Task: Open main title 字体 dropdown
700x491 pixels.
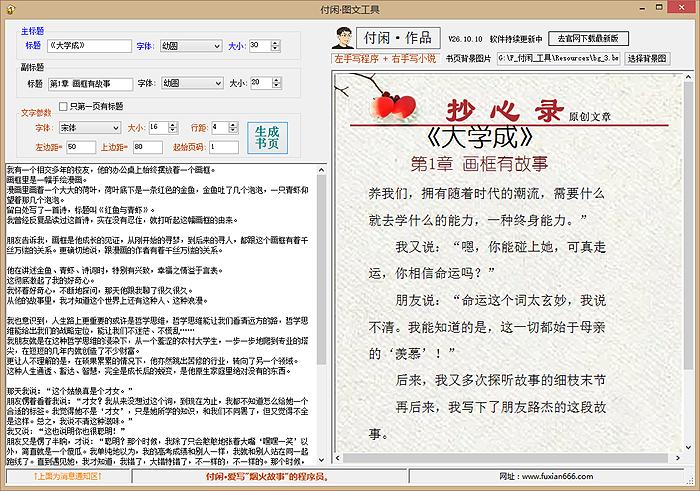Action: 191,46
